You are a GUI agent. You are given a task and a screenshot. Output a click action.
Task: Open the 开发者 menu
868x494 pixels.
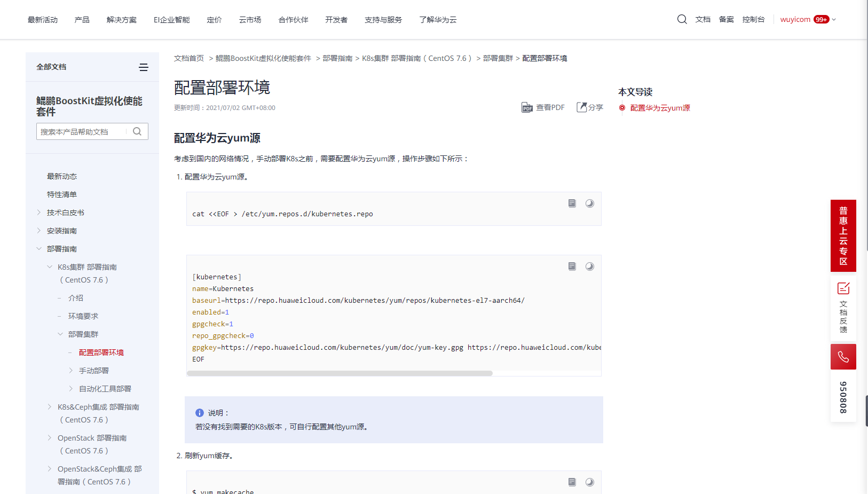coord(336,20)
